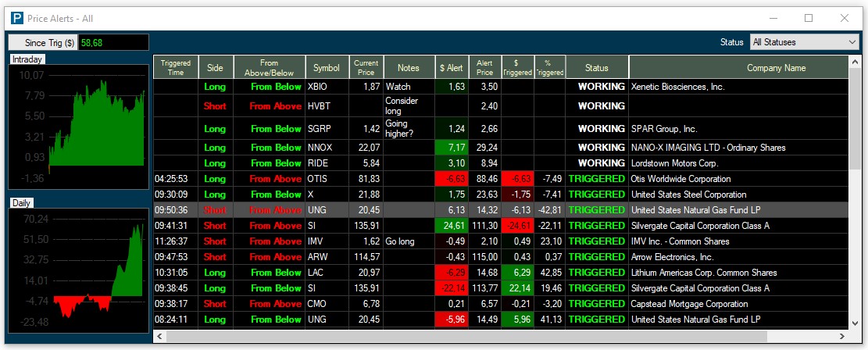Image resolution: width=868 pixels, height=350 pixels.
Task: Click the Company Name column header
Action: pyautogui.click(x=775, y=68)
